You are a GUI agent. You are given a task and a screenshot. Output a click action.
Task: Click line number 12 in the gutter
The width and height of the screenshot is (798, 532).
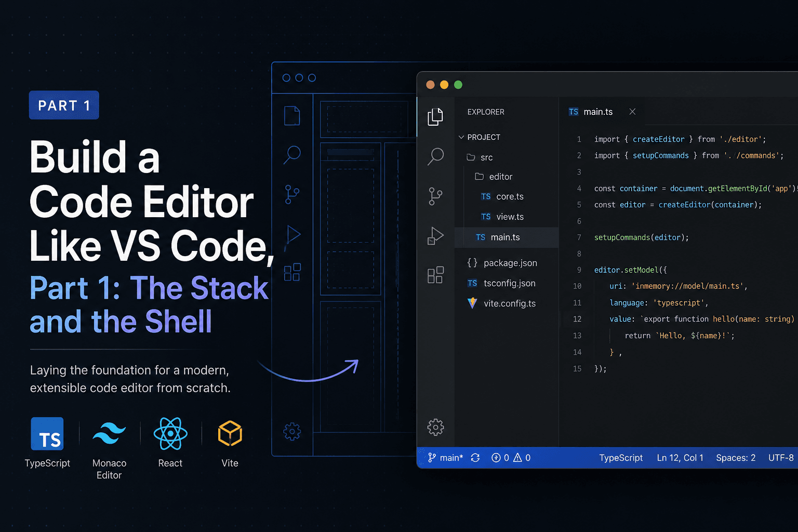click(x=577, y=319)
